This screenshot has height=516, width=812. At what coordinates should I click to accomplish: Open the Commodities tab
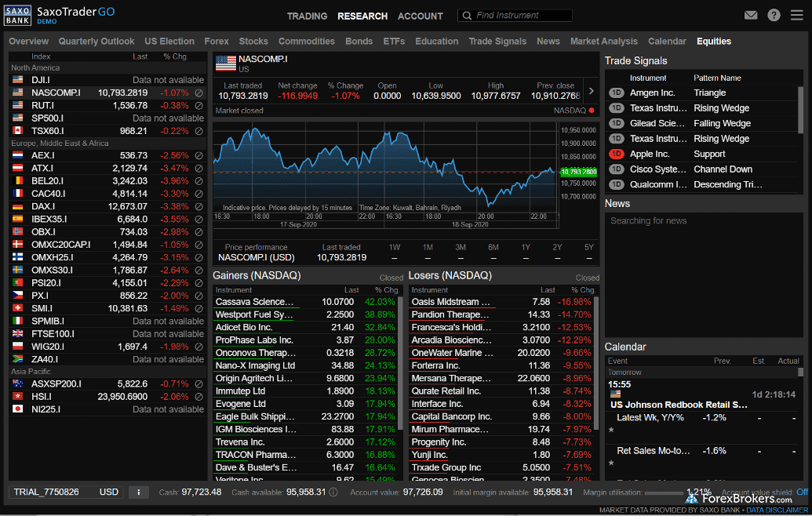pyautogui.click(x=307, y=42)
